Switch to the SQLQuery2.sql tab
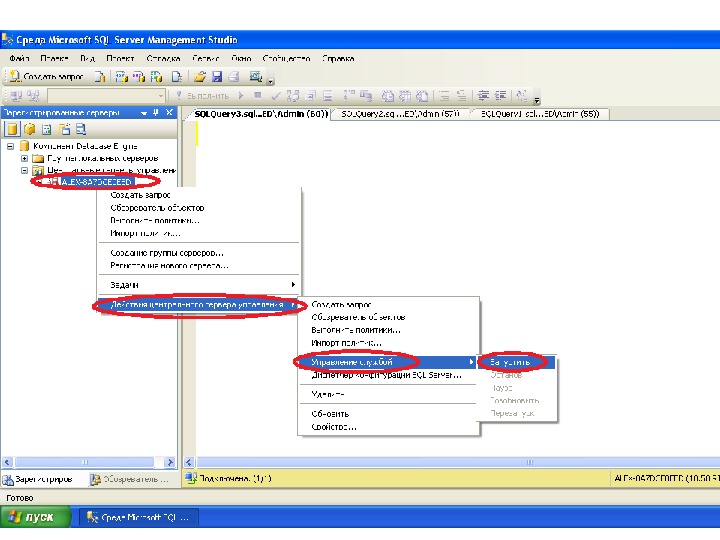Screen dimensions: 720x540 pyautogui.click(x=399, y=114)
